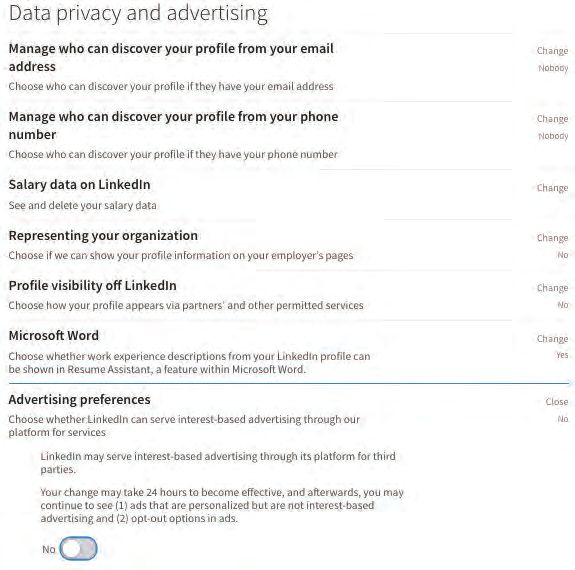Expand Profile visibility off LinkedIn heading
This screenshot has width=575, height=570.
coord(92,285)
